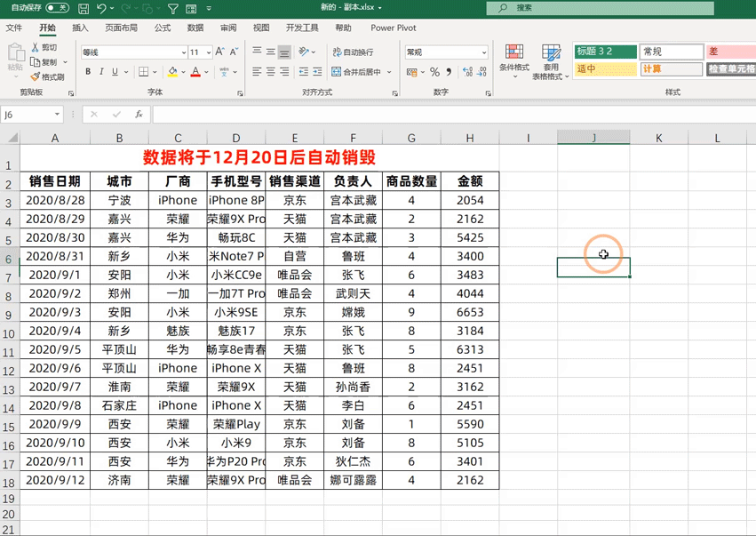Expand the Quick Access Toolbar customize arrow
This screenshot has width=756, height=536.
pos(209,8)
